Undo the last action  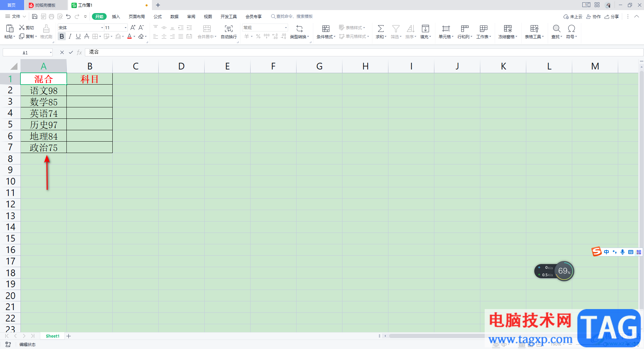point(68,16)
